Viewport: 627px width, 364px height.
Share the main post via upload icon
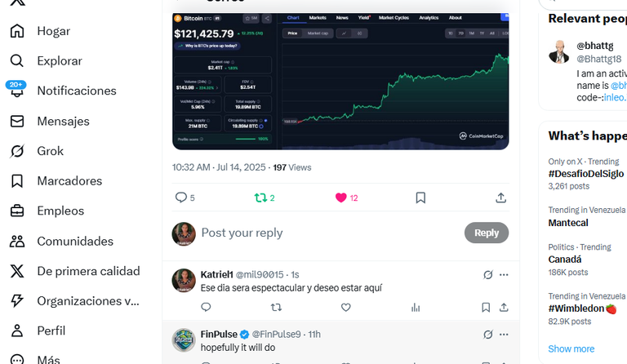click(501, 198)
